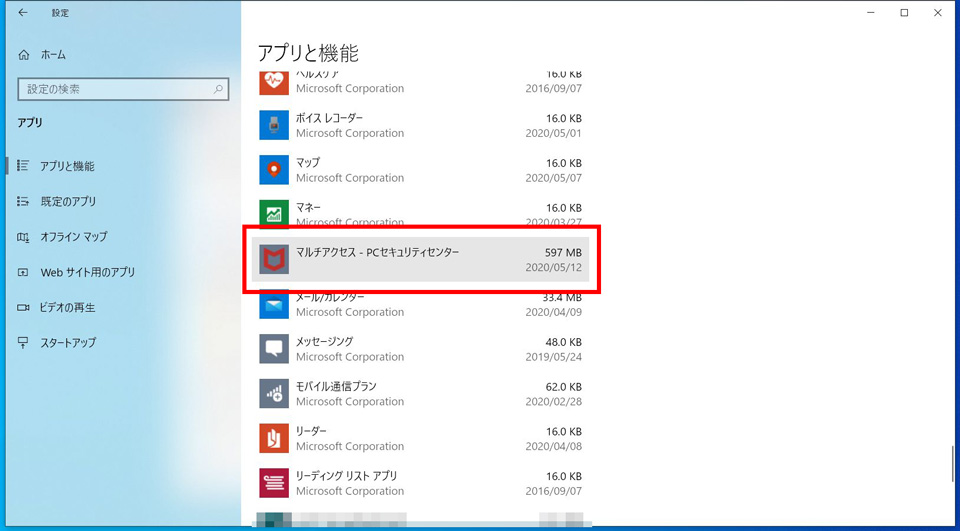Maximize the Settings window
Viewport: 960px width, 531px height.
(x=904, y=13)
